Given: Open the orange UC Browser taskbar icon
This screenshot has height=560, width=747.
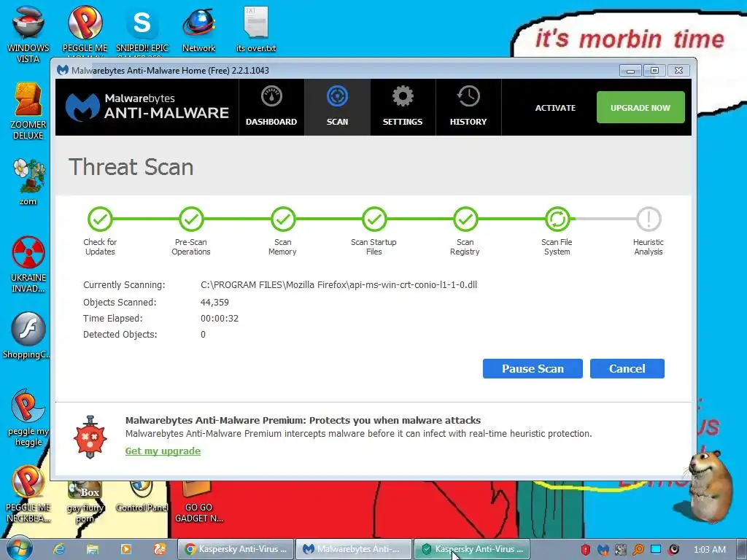Looking at the screenshot, I should [x=159, y=549].
